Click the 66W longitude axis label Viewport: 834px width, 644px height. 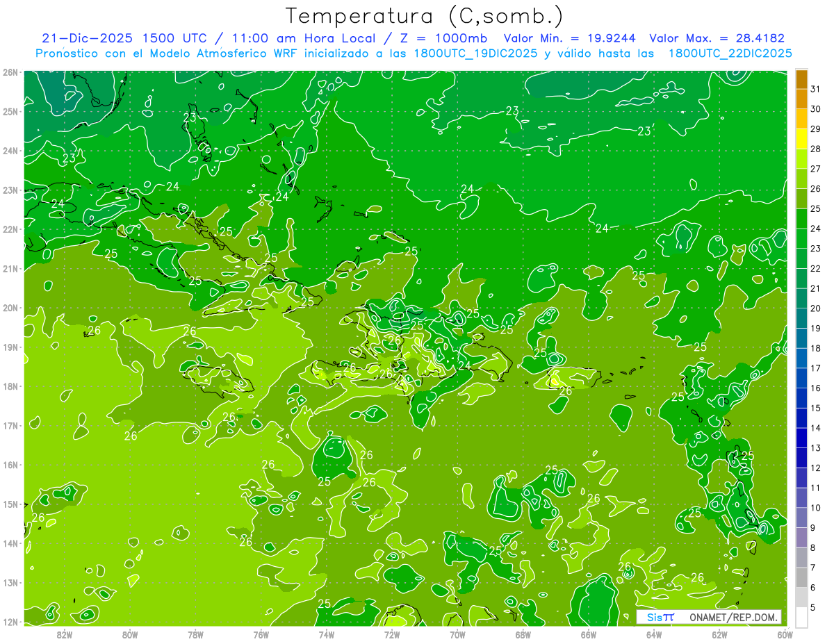589,635
